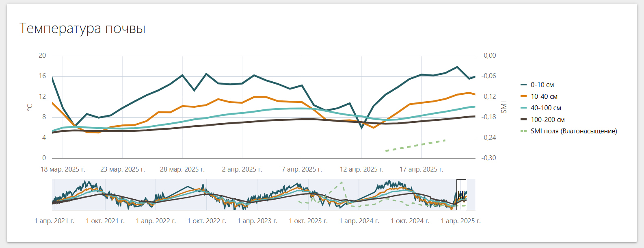This screenshot has height=248, width=644.
Task: Click the dashed green marker beside SMI поля
Action: [523, 131]
